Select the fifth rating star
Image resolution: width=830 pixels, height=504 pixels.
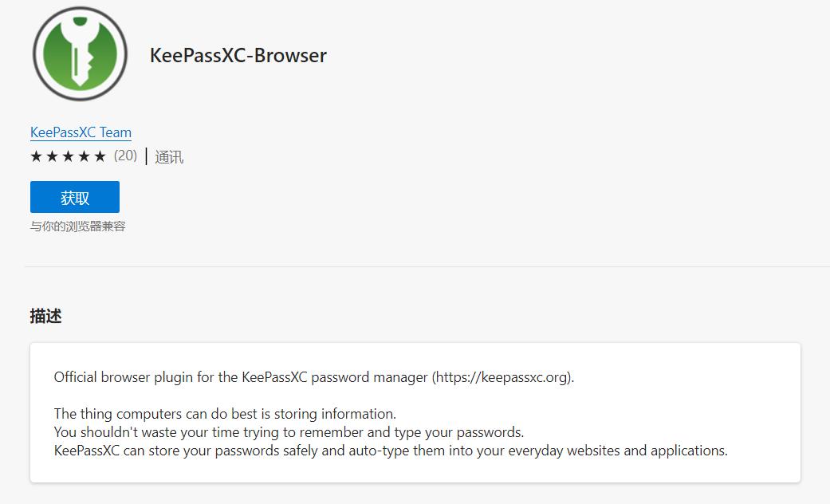click(100, 156)
